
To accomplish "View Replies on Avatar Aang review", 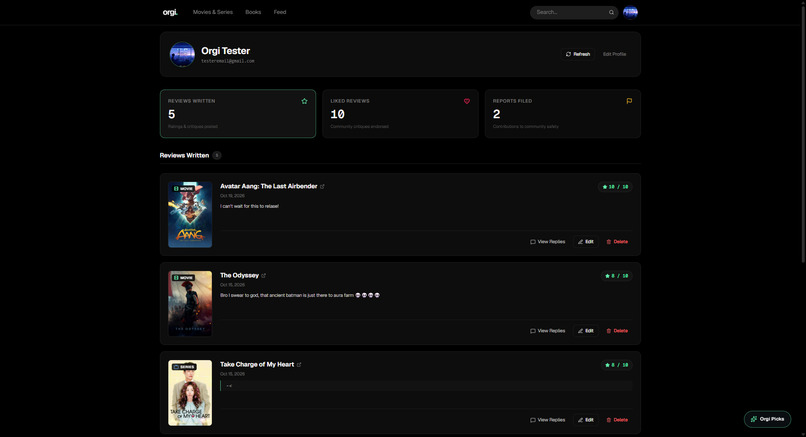I will [547, 242].
